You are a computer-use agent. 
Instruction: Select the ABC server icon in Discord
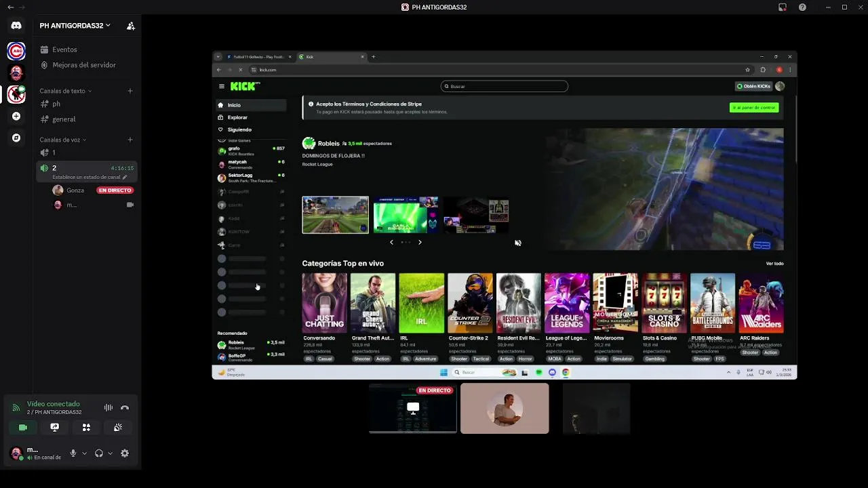(16, 51)
